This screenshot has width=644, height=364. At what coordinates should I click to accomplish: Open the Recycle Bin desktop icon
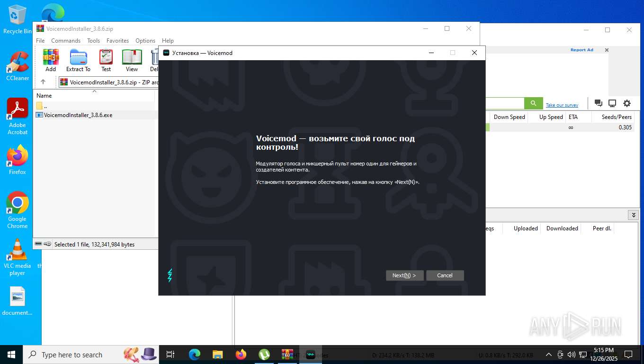[x=18, y=20]
